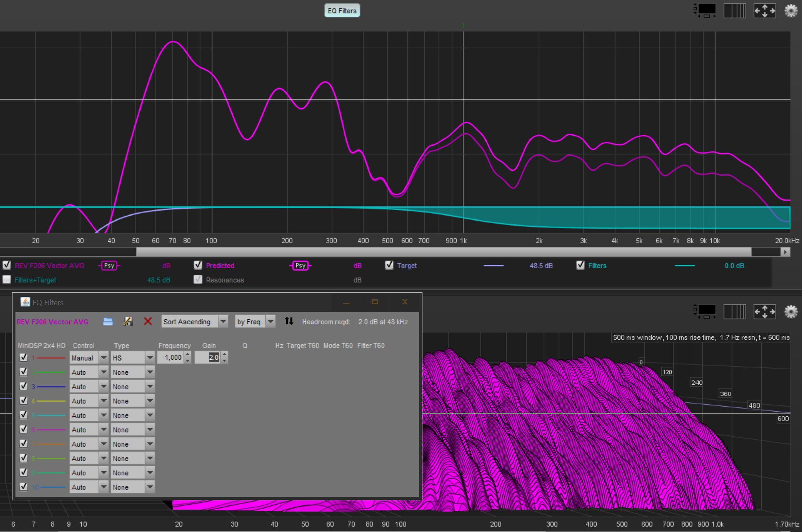Open filter 8 Type dropdown

[x=132, y=458]
